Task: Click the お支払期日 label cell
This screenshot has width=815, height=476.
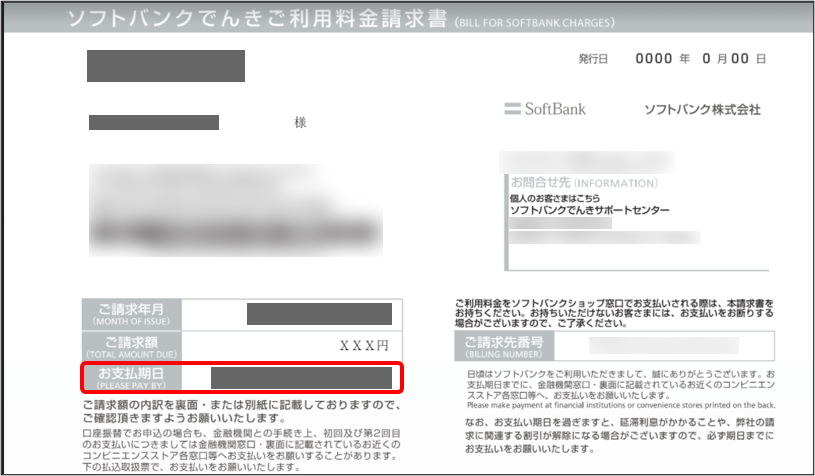Action: pyautogui.click(x=132, y=378)
